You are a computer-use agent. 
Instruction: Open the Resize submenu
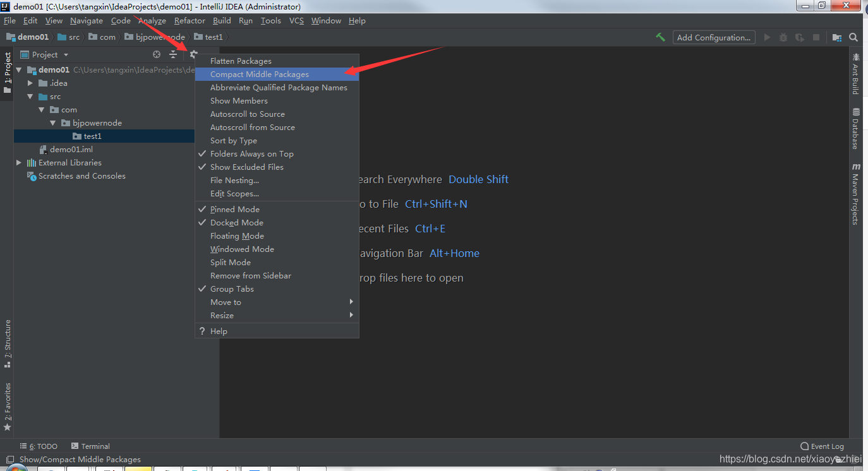tap(277, 315)
